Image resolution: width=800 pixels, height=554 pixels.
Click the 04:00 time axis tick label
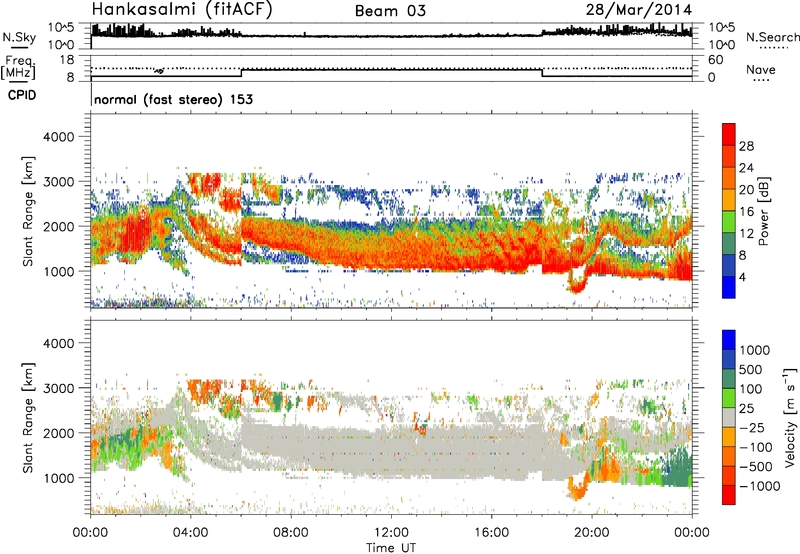click(190, 533)
